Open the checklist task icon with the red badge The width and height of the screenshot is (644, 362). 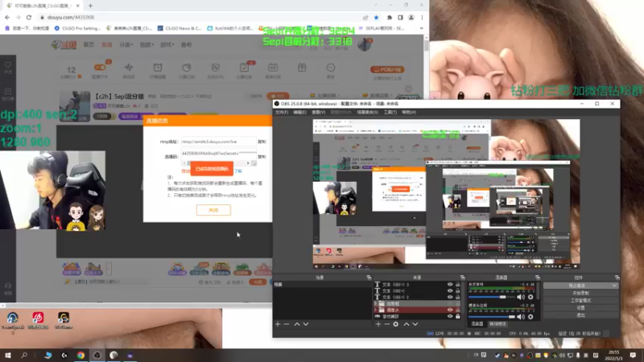[245, 68]
